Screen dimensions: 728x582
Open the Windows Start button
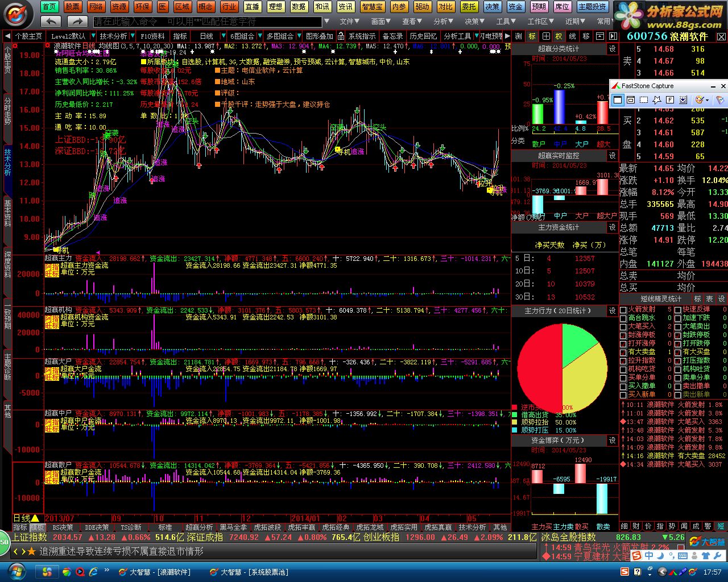click(x=16, y=571)
